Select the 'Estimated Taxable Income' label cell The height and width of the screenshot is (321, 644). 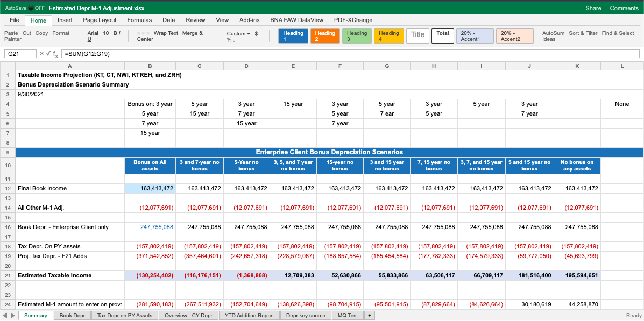70,275
